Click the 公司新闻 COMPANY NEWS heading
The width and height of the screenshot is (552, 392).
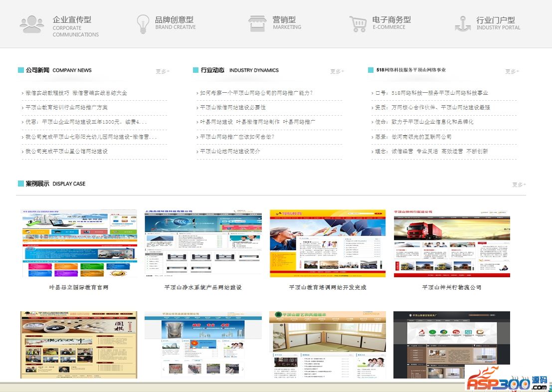pos(58,70)
